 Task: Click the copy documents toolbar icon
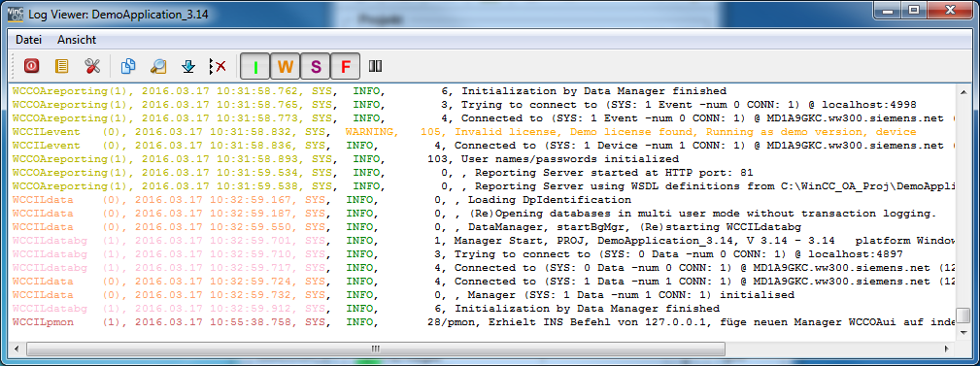point(128,66)
